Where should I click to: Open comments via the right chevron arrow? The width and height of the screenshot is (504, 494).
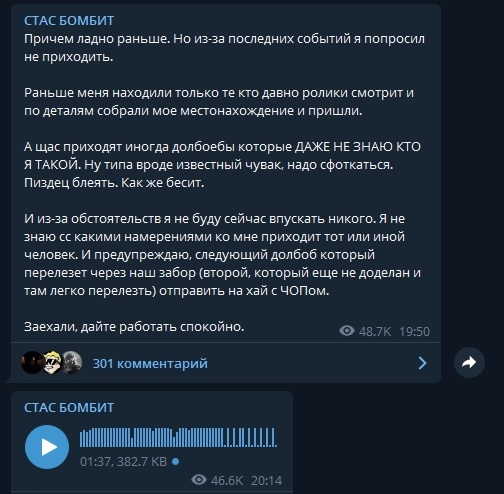pos(422,363)
